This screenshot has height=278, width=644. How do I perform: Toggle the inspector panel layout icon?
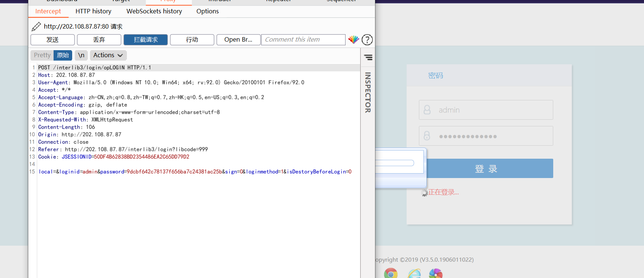[368, 57]
